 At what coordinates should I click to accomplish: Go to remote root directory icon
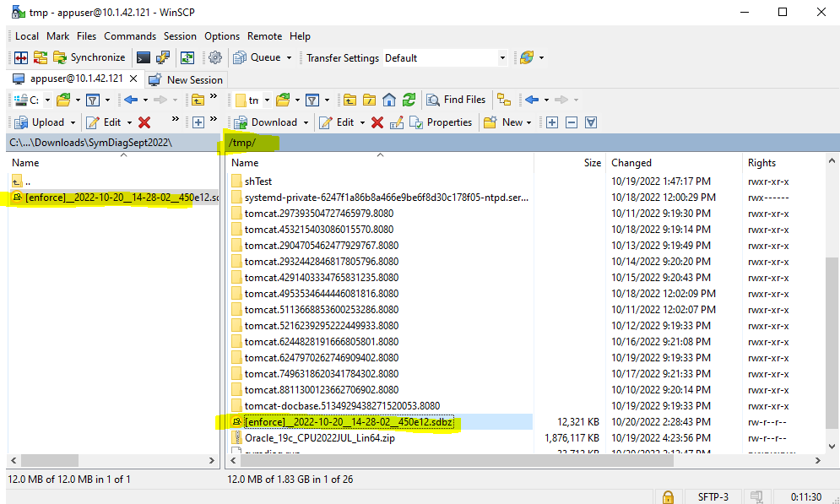click(x=369, y=100)
